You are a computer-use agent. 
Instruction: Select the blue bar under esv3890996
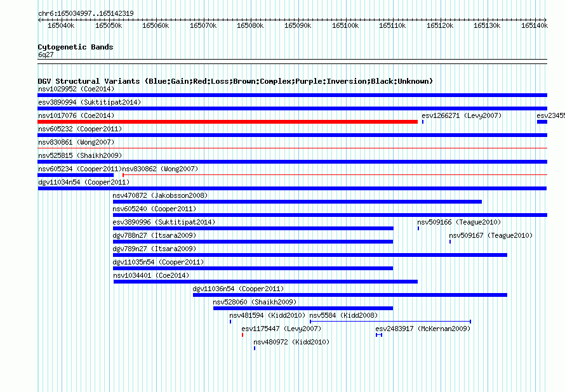point(253,228)
